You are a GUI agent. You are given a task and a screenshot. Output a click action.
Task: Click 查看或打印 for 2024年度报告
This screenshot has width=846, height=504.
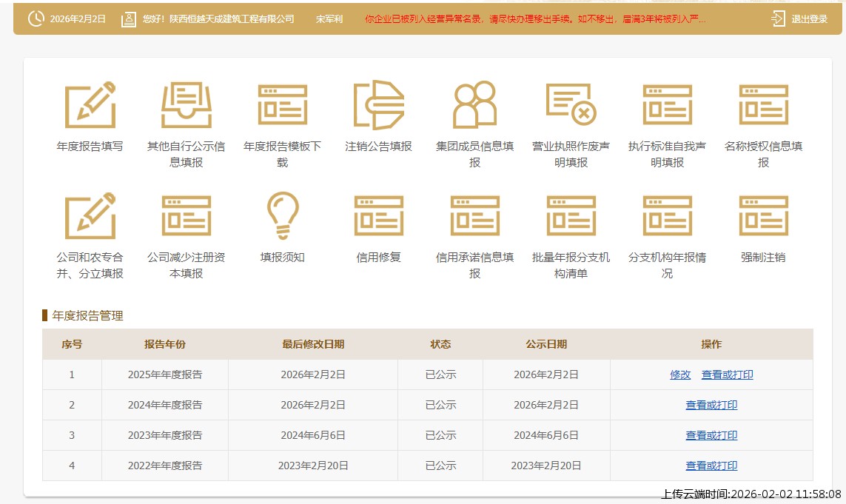tap(711, 406)
